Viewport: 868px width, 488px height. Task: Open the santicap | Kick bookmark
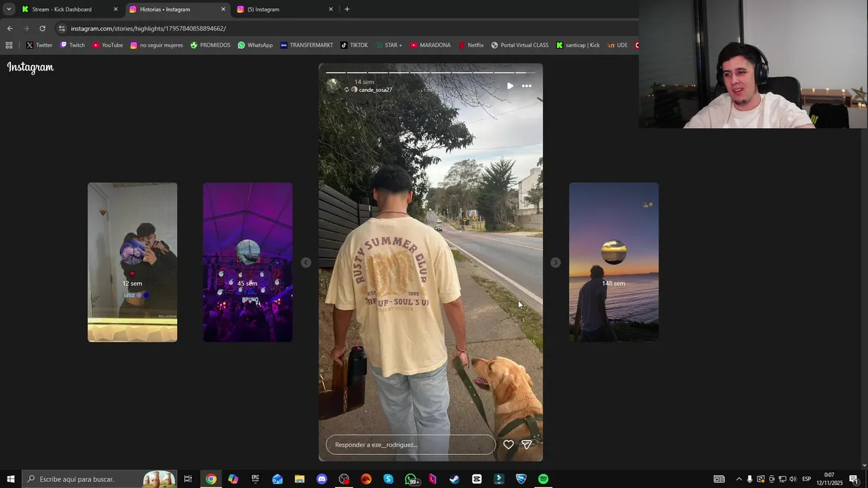pyautogui.click(x=578, y=45)
